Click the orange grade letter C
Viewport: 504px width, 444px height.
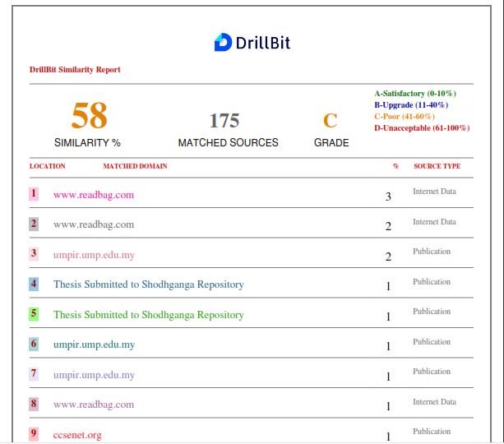coord(330,121)
